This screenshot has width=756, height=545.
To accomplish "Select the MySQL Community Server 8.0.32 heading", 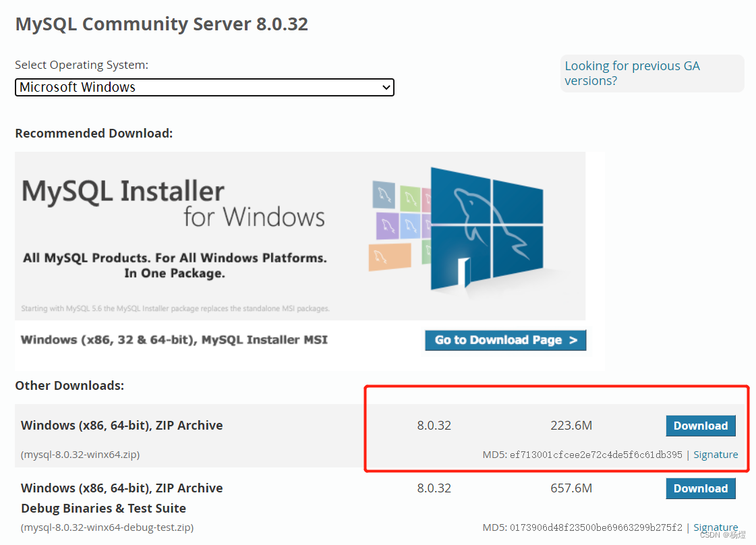I will pyautogui.click(x=161, y=24).
